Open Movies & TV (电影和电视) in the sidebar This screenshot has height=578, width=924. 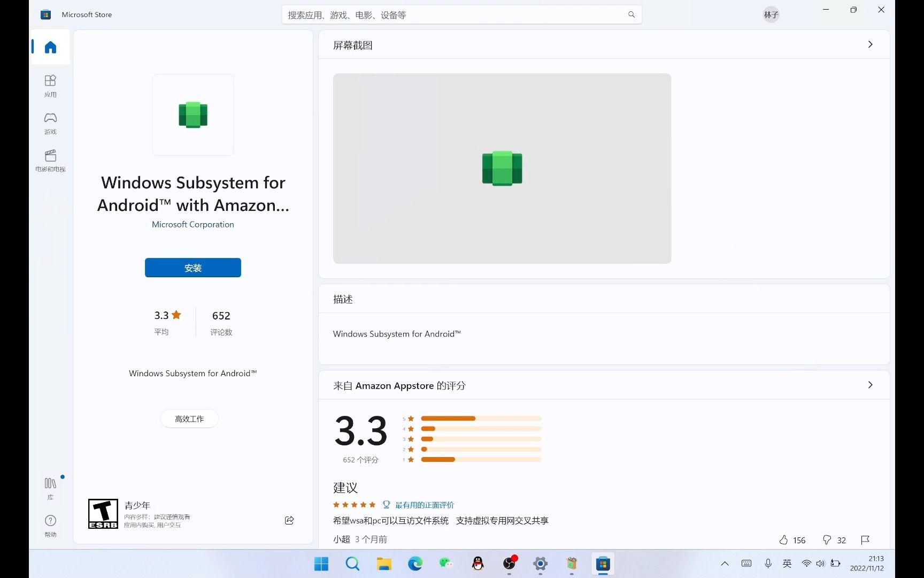click(50, 161)
